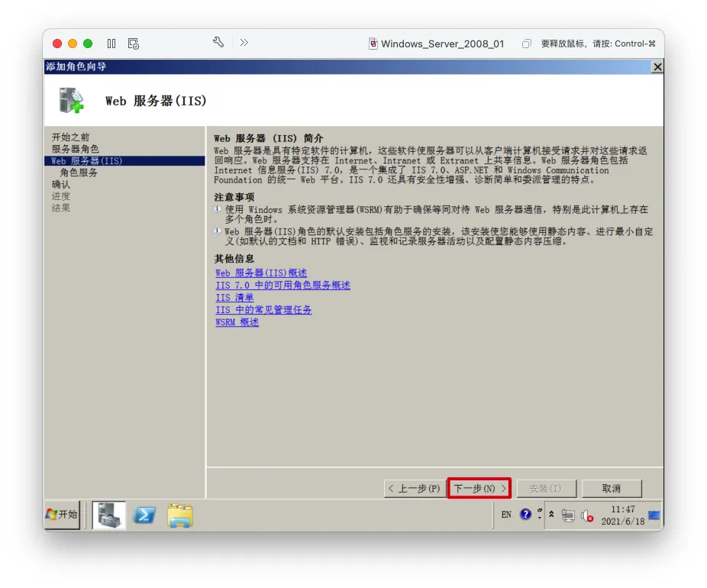Screen dimensions: 707x588
Task: Go back with 上一步(P) button
Action: [x=415, y=489]
